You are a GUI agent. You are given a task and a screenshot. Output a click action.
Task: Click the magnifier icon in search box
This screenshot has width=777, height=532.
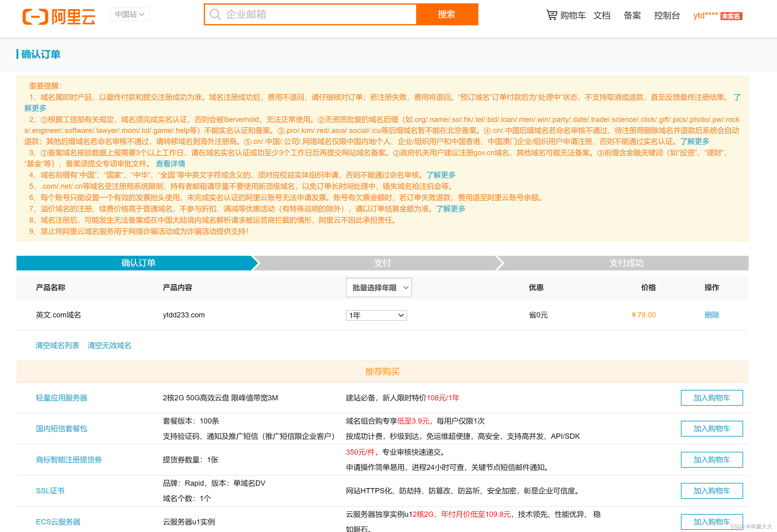click(215, 14)
